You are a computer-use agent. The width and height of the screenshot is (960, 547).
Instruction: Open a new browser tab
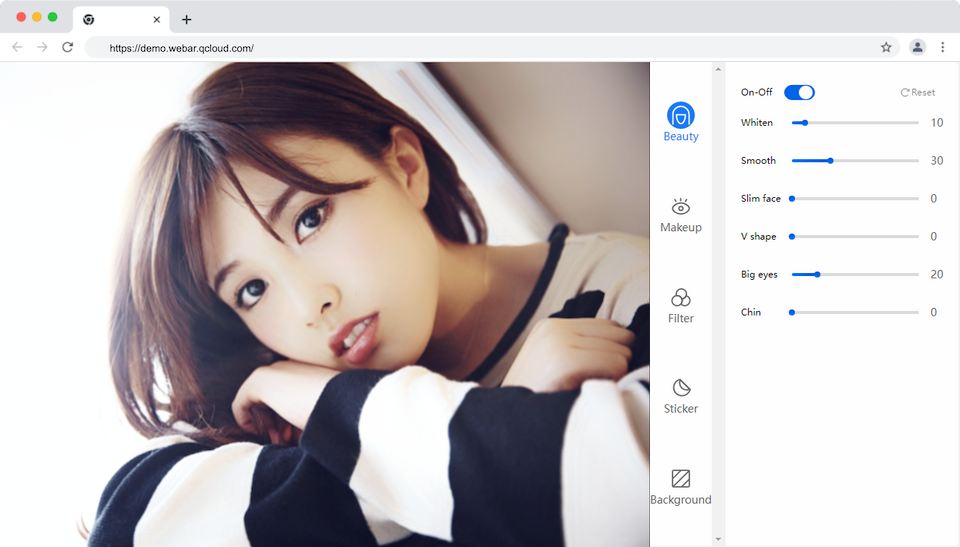point(186,20)
